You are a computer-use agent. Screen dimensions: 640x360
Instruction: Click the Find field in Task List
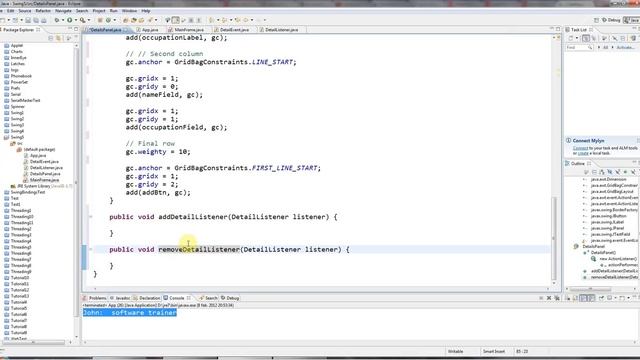click(580, 47)
